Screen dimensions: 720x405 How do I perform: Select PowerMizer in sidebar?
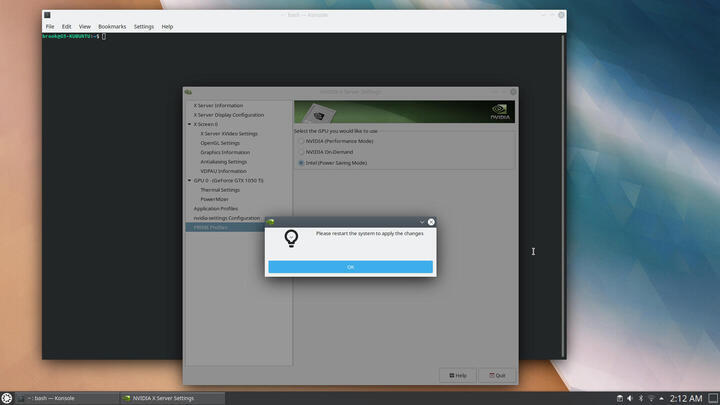point(214,199)
